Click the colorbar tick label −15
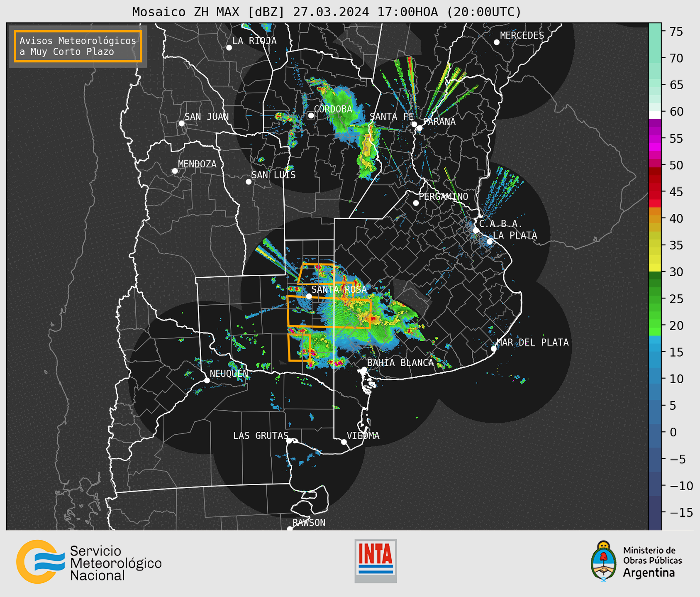The image size is (700, 597). pos(681,512)
